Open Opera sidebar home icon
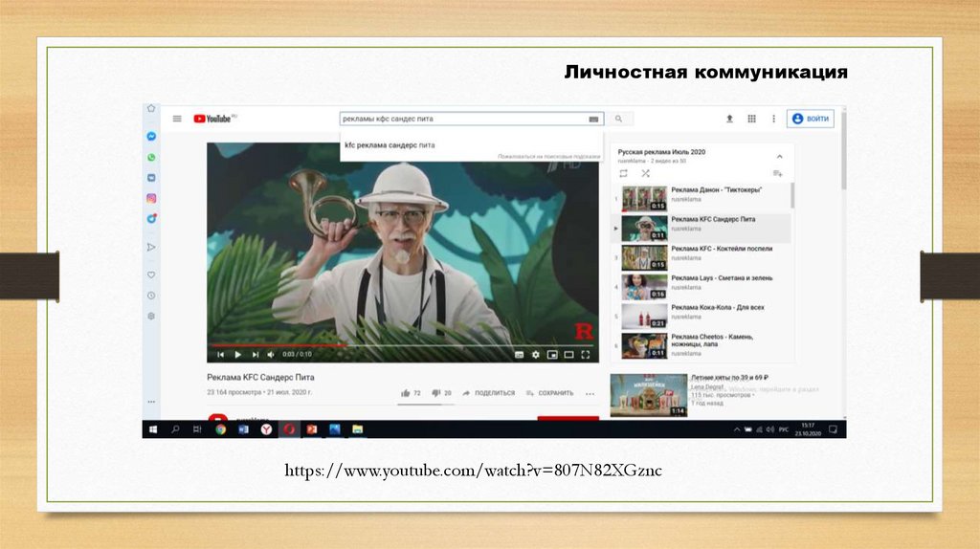 coord(151,109)
